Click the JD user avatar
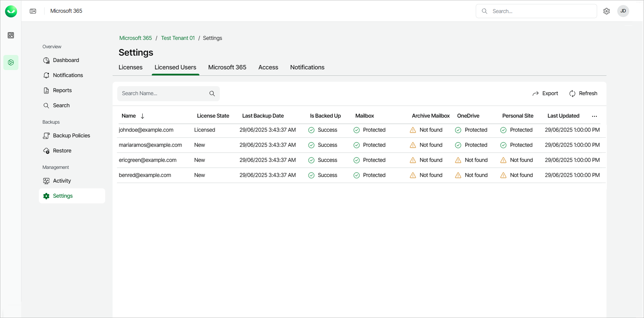This screenshot has height=318, width=644. (x=623, y=11)
